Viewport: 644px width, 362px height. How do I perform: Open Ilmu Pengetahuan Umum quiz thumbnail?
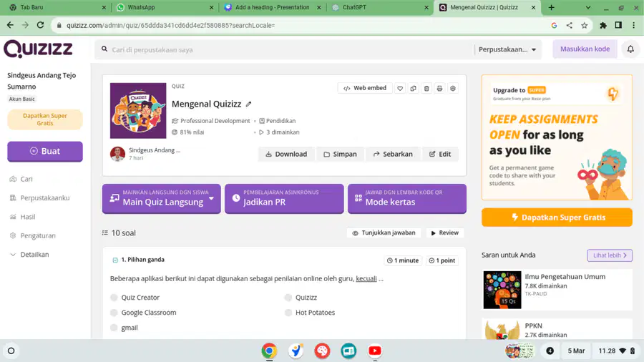click(502, 290)
